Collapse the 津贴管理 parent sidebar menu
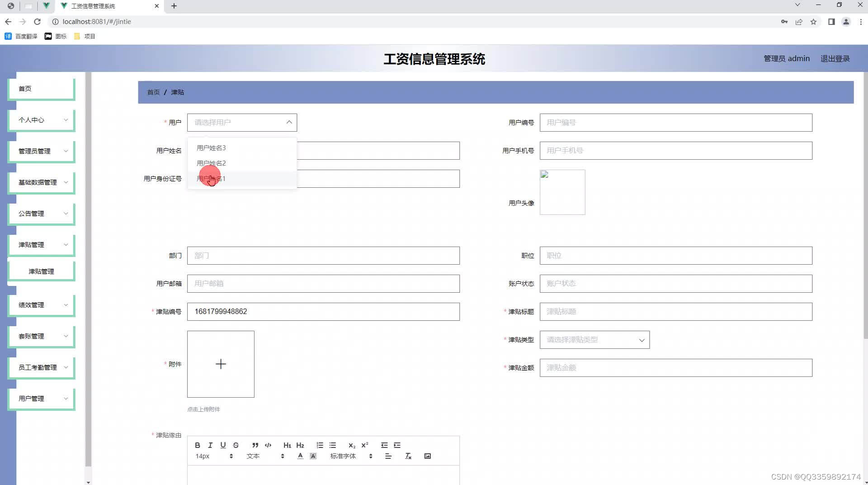This screenshot has height=485, width=868. click(x=41, y=245)
